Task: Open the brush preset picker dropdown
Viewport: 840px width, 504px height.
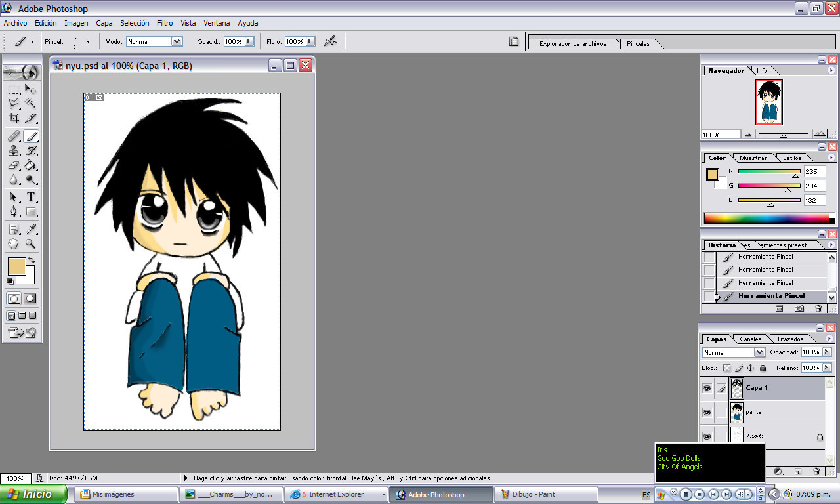Action: click(x=88, y=41)
